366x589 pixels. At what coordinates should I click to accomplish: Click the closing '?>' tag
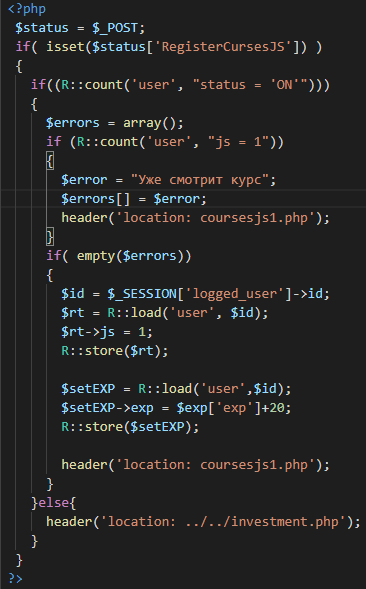15,578
